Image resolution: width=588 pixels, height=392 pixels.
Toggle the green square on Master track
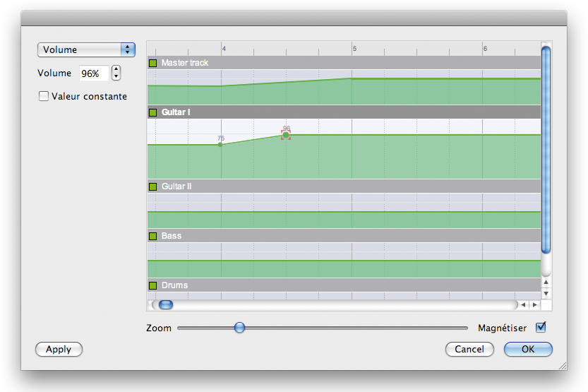152,63
